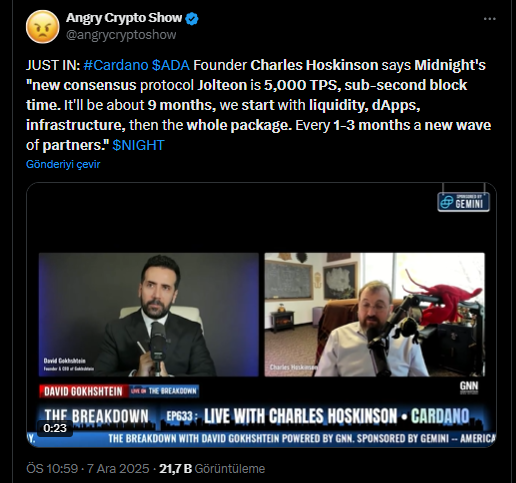Visit the @angrycryptoshow handle
The height and width of the screenshot is (483, 516).
[x=121, y=35]
